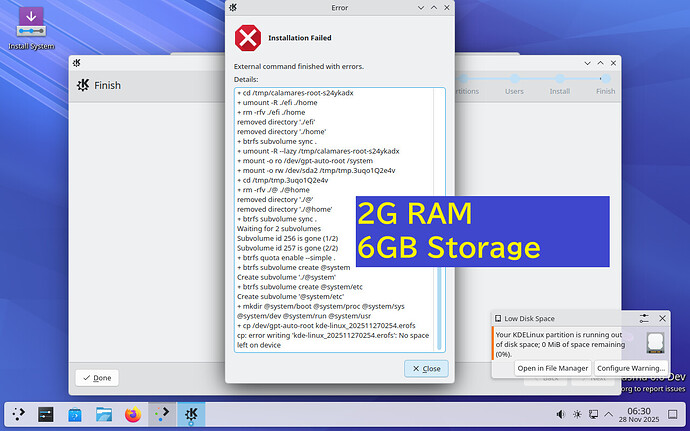Click 'No space left on device' error line
The image size is (690, 431).
(x=333, y=340)
